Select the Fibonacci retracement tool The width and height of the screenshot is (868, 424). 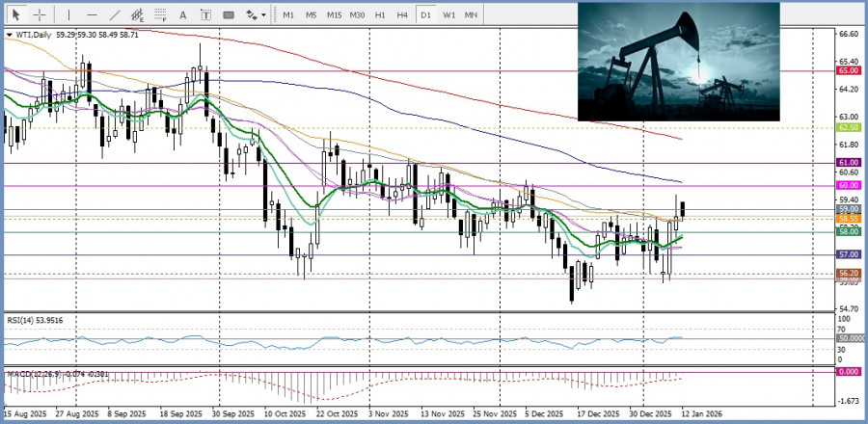(160, 14)
